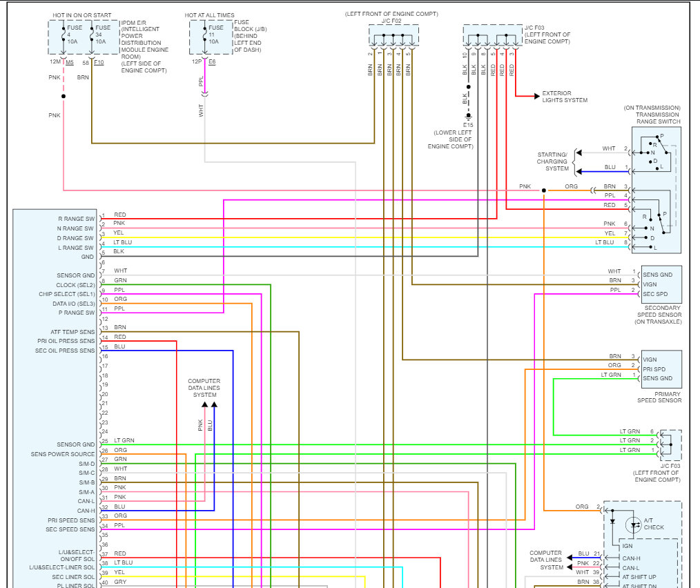
Task: Select the Fuse 4 10A symbol
Action: click(x=64, y=34)
